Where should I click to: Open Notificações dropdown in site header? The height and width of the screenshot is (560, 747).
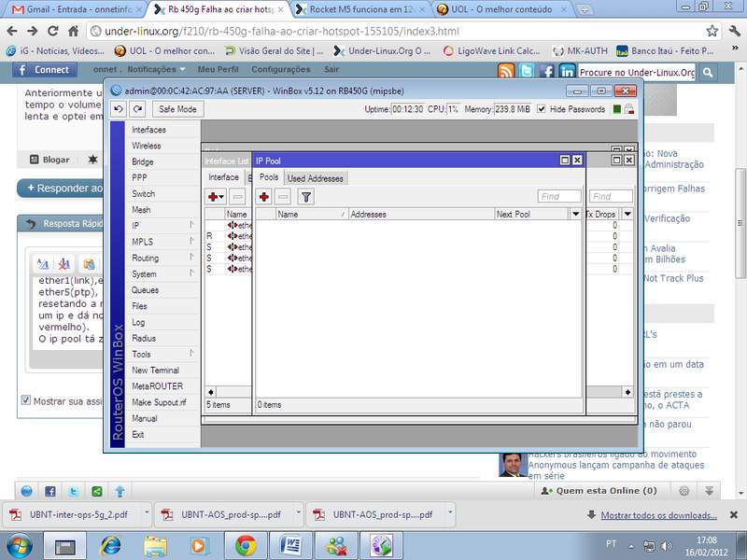point(156,69)
